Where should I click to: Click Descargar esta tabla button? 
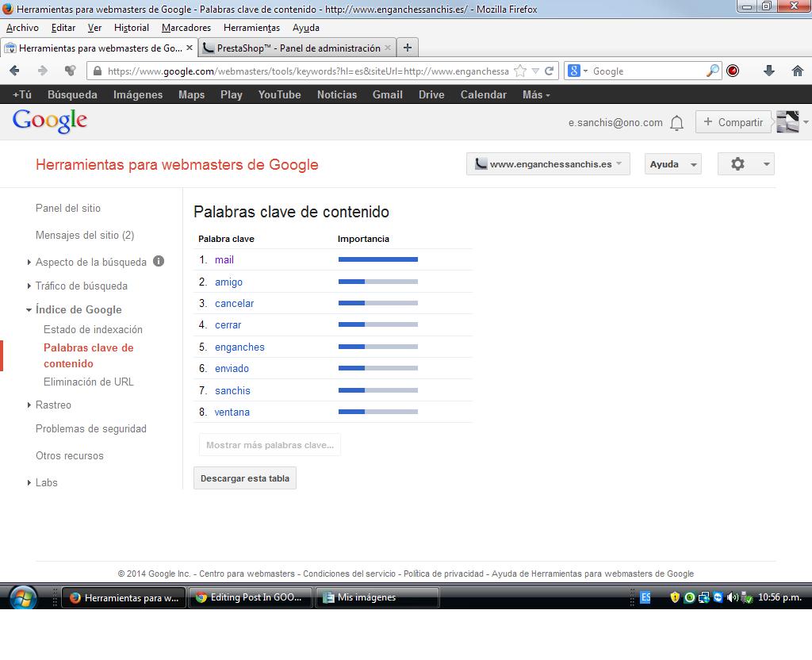click(245, 478)
